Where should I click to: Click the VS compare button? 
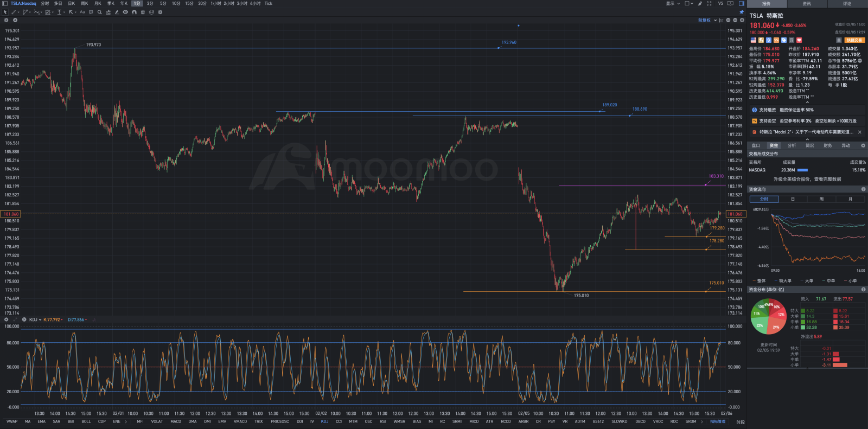click(720, 3)
